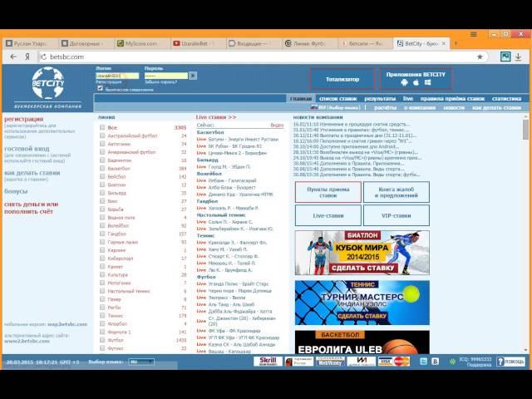Click the browser back arrow
This screenshot has height=399, width=532.
pos(13,57)
